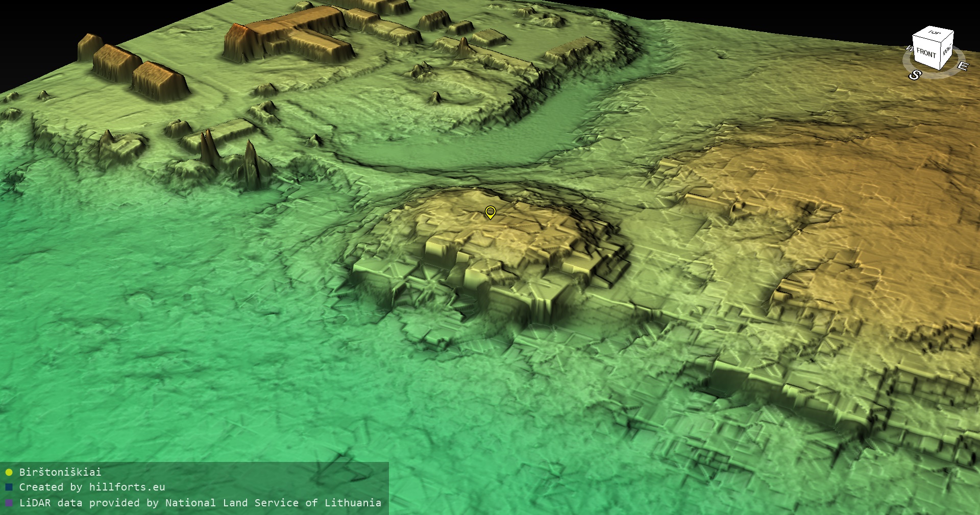This screenshot has height=515, width=980.
Task: Click the FRONT face of the navigation cube
Action: tap(925, 53)
